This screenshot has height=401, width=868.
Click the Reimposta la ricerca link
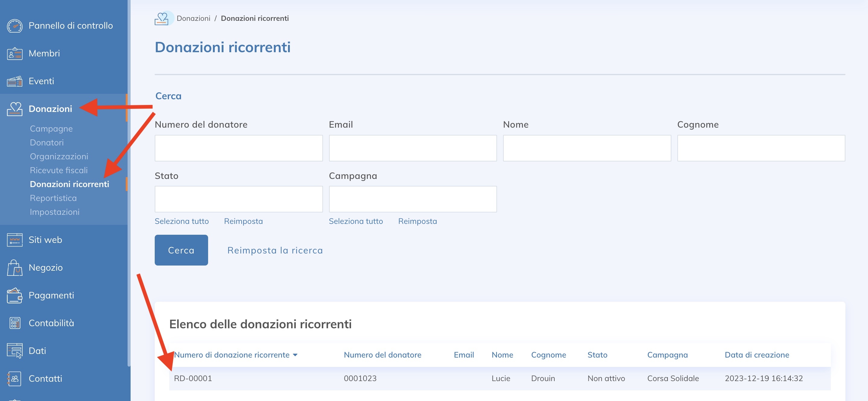(275, 250)
